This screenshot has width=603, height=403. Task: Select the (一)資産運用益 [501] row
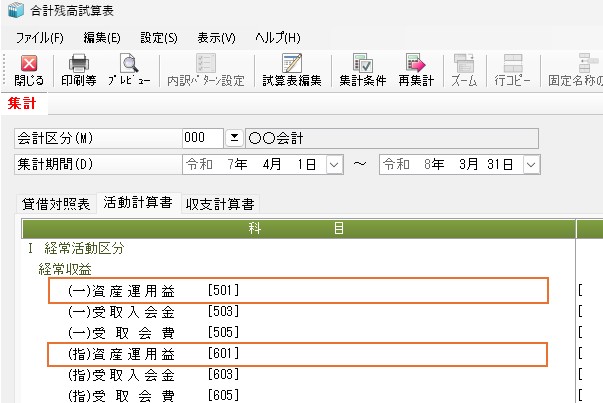298,291
